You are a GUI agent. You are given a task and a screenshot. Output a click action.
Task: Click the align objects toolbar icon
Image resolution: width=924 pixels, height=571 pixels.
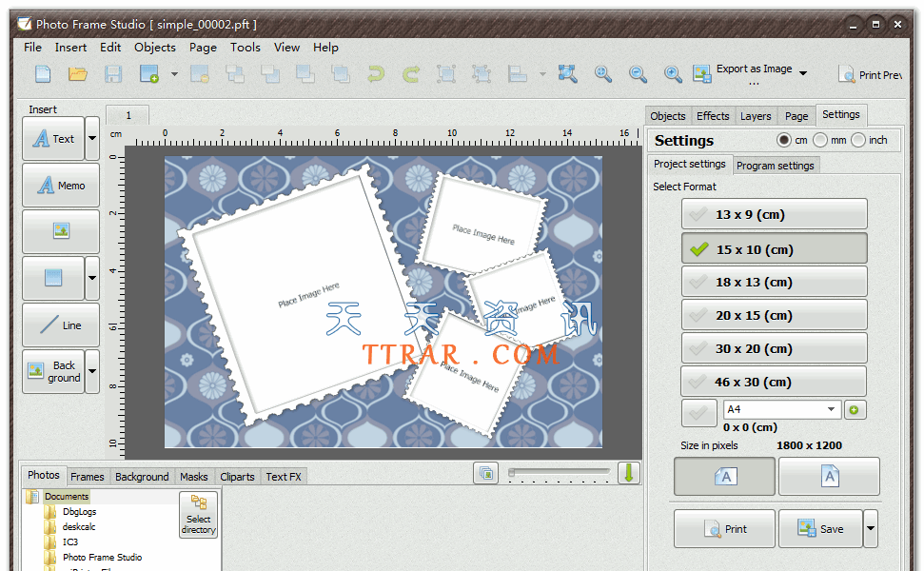click(x=518, y=74)
